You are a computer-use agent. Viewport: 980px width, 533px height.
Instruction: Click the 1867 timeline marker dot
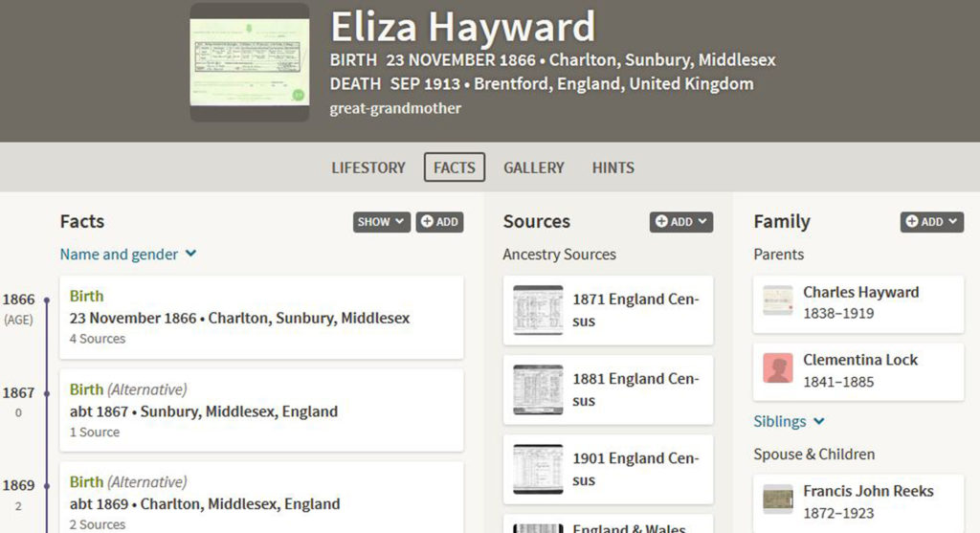click(47, 393)
